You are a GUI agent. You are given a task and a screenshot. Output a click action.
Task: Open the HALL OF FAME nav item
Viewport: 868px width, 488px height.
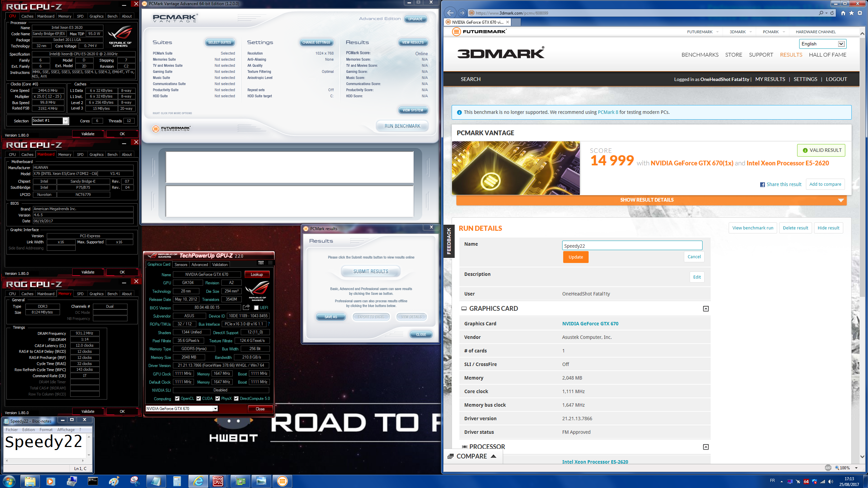tap(827, 55)
